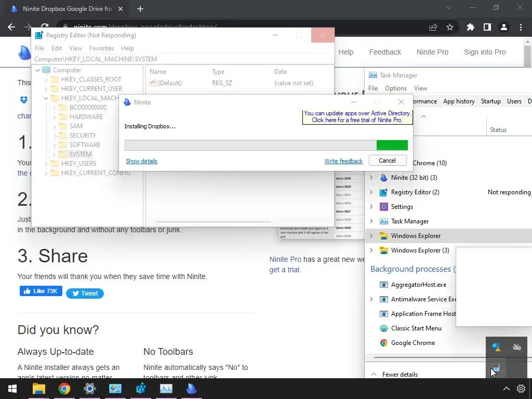Click the Classic Start Menu shell icon in Task Manager
This screenshot has height=399, width=532.
pyautogui.click(x=384, y=328)
